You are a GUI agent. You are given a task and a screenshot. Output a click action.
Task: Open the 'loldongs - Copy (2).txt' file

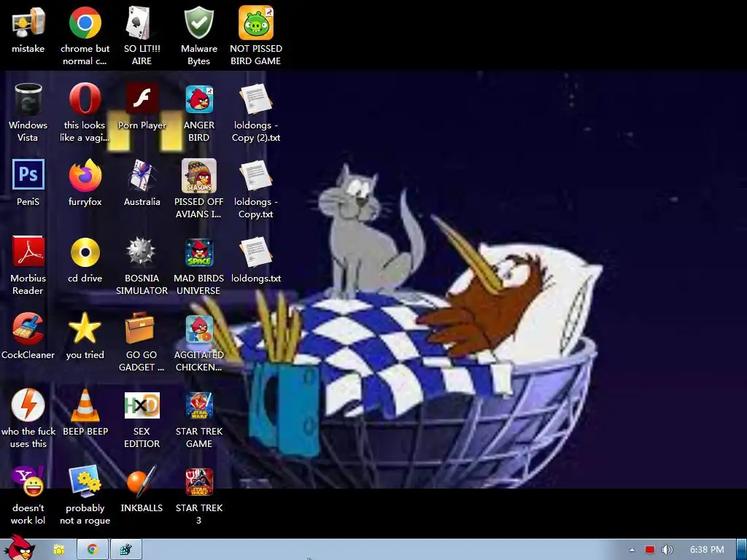256,99
